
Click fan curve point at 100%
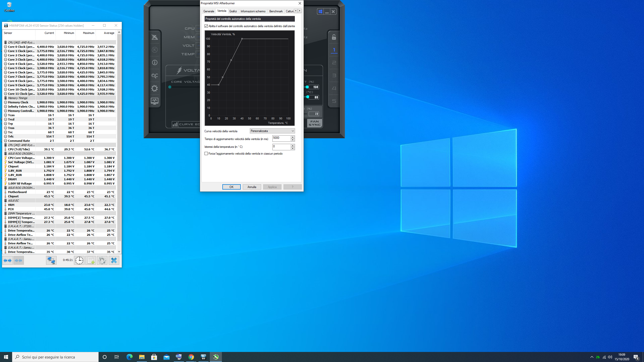pos(242,39)
